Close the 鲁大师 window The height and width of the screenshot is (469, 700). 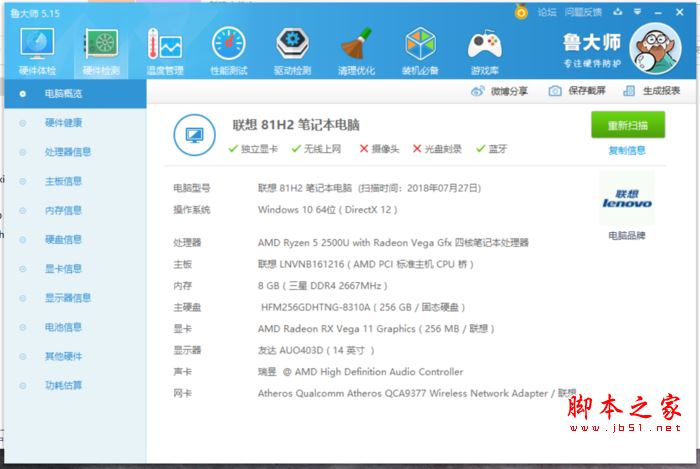click(x=679, y=12)
